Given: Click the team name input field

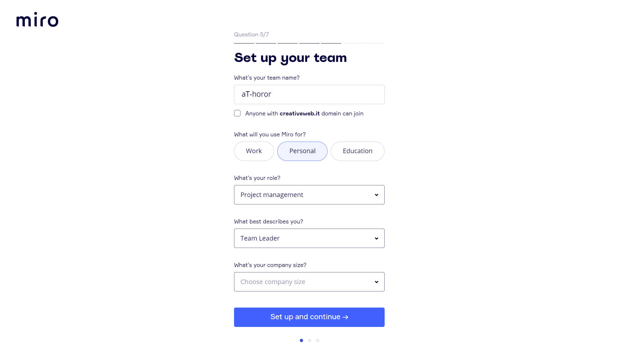Looking at the screenshot, I should pos(309,94).
